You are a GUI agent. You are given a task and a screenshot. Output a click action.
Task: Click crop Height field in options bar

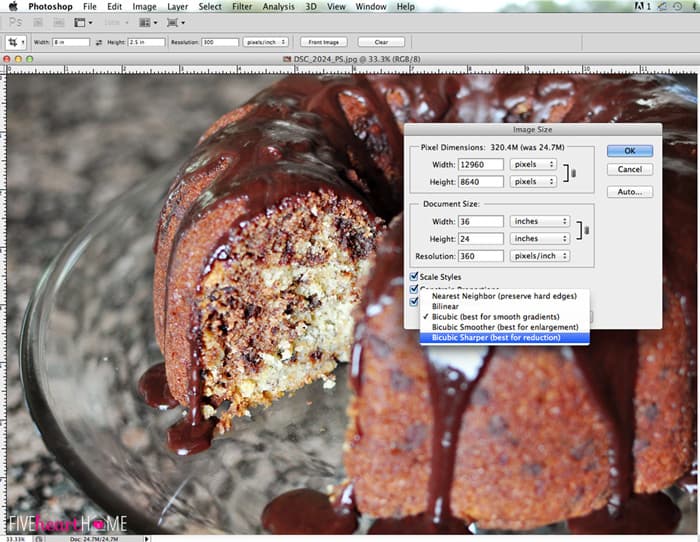point(146,42)
